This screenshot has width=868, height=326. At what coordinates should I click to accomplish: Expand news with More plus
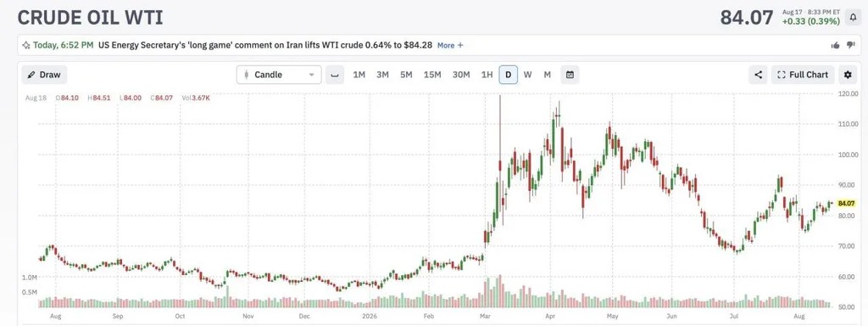point(450,46)
